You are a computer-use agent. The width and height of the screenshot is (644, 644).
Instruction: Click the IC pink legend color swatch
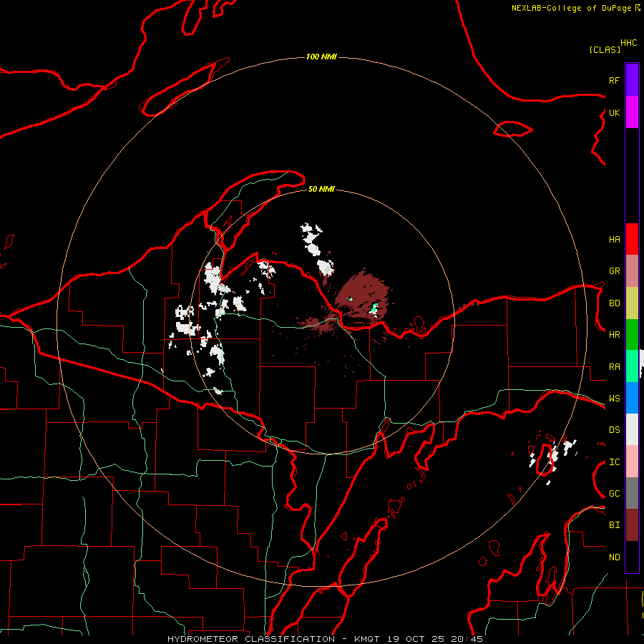point(632,462)
